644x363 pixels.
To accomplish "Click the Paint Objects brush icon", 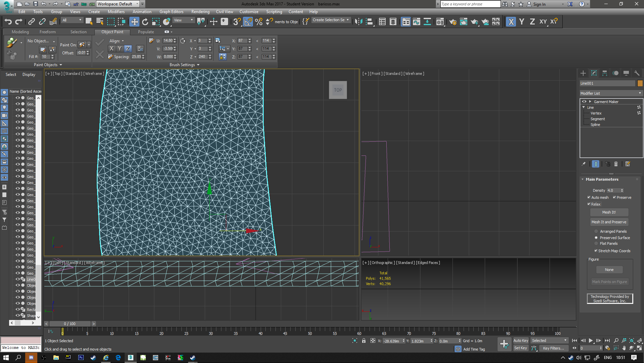I will click(x=12, y=43).
